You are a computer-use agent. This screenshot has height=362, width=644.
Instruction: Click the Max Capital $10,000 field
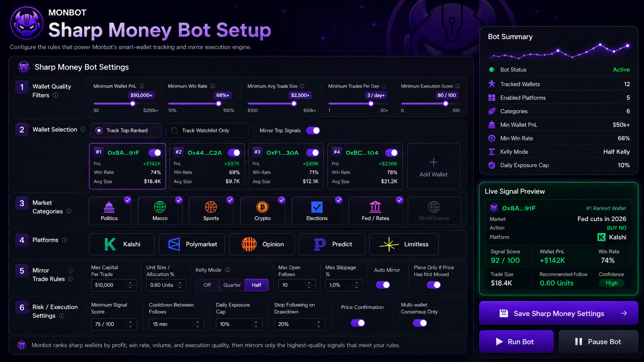(114, 285)
